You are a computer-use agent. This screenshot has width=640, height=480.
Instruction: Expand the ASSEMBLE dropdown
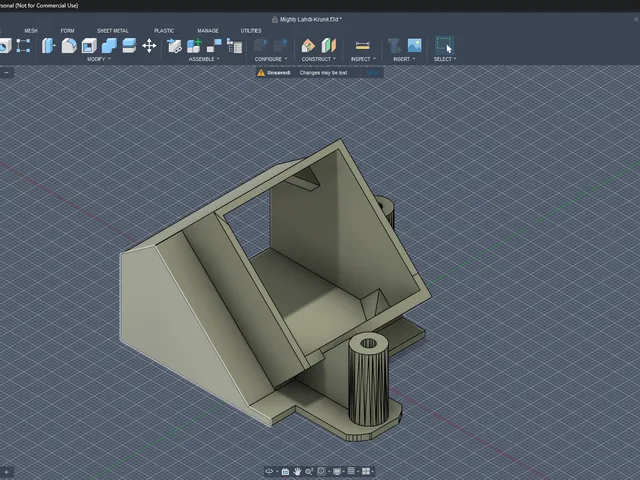[204, 59]
